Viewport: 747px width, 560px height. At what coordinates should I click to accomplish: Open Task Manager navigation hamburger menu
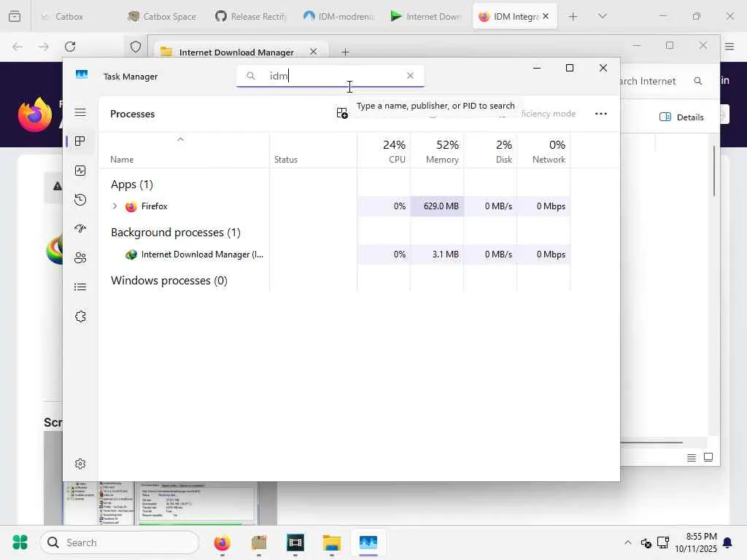[80, 112]
